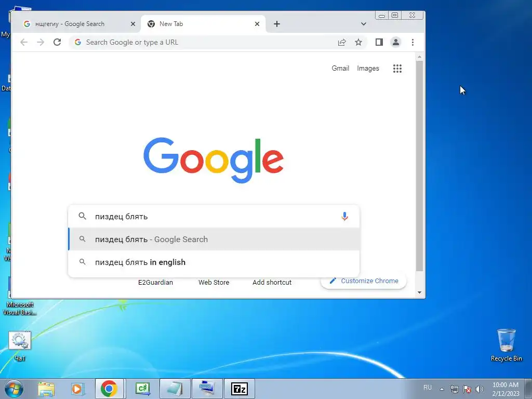
Task: Select the Recycle Bin desktop icon
Action: coord(506,345)
